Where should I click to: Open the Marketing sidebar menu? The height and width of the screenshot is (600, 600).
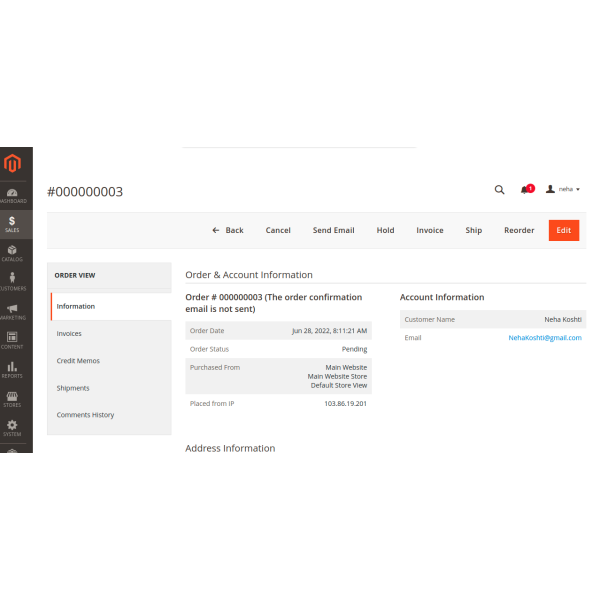click(x=12, y=311)
